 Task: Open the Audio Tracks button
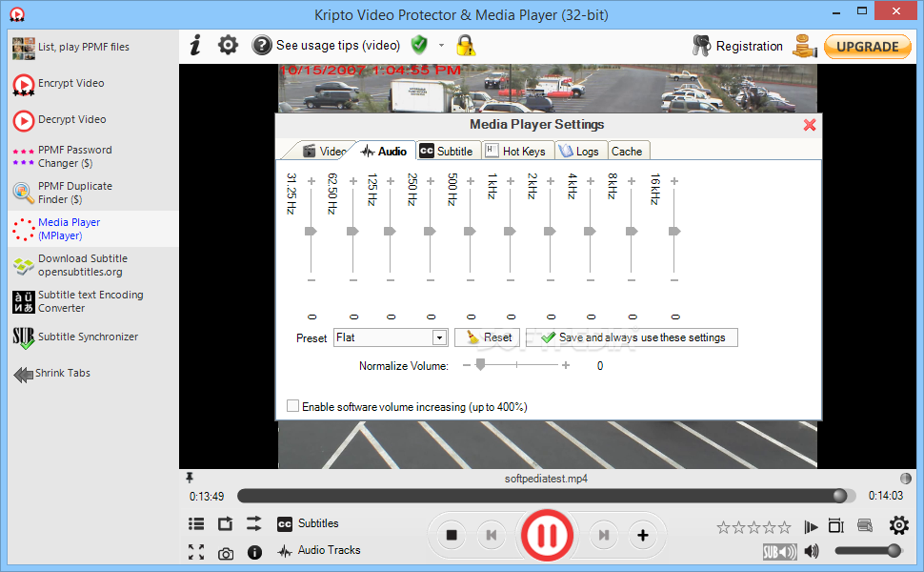319,551
